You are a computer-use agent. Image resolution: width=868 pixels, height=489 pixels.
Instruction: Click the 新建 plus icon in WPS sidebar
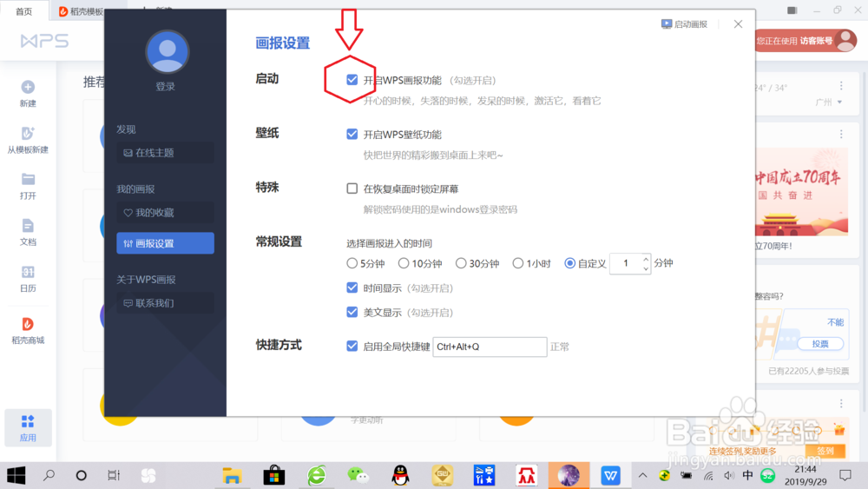click(x=28, y=87)
